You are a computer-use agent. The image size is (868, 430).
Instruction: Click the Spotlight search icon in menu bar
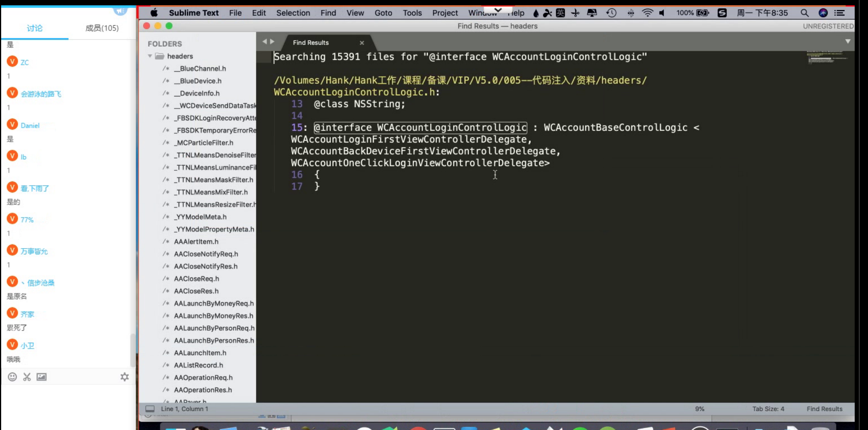coord(804,13)
